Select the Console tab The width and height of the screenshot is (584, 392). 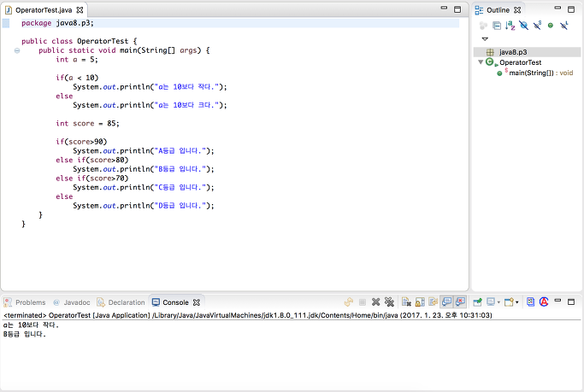[170, 302]
